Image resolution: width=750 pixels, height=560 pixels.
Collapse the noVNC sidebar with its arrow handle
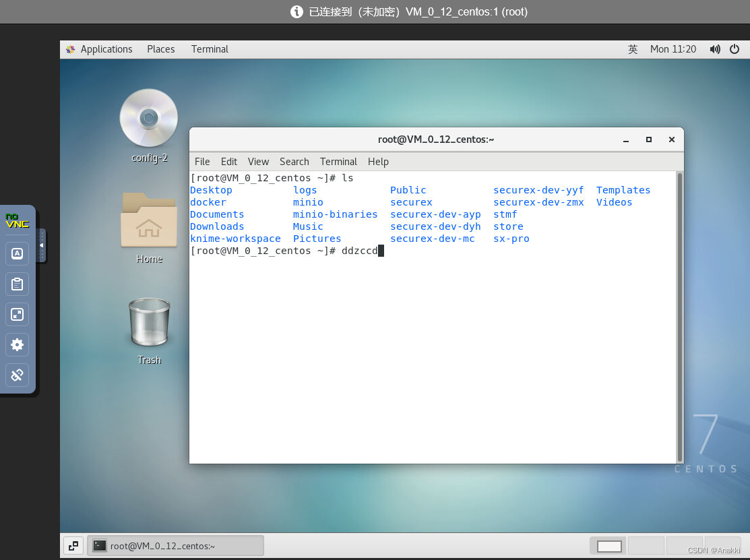point(42,245)
